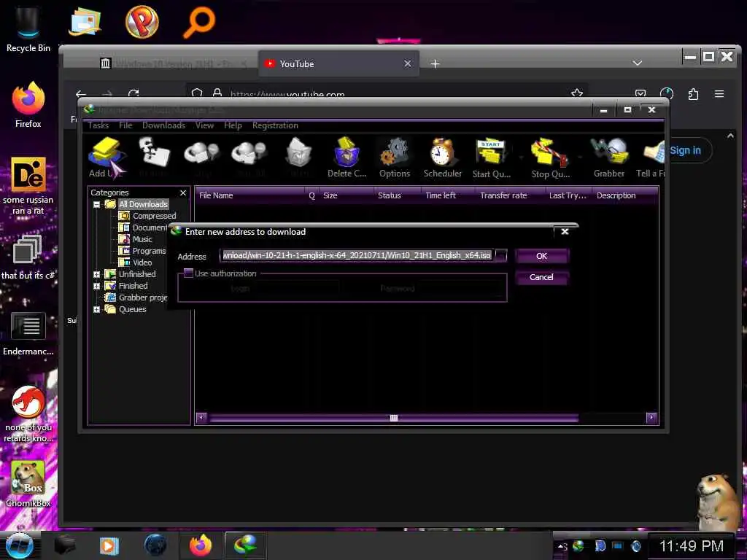Click the Firefox extensions puzzle icon
Image resolution: width=747 pixels, height=560 pixels.
(x=693, y=94)
